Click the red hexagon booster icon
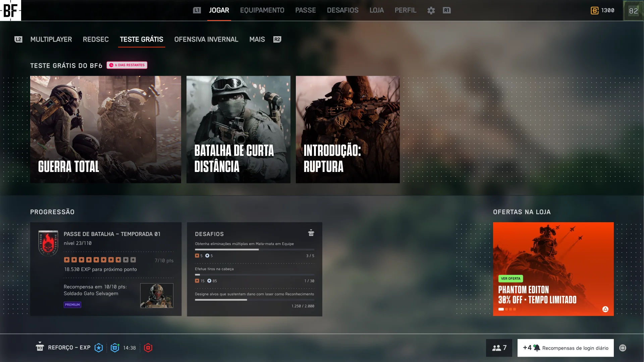The height and width of the screenshot is (362, 644). (148, 348)
